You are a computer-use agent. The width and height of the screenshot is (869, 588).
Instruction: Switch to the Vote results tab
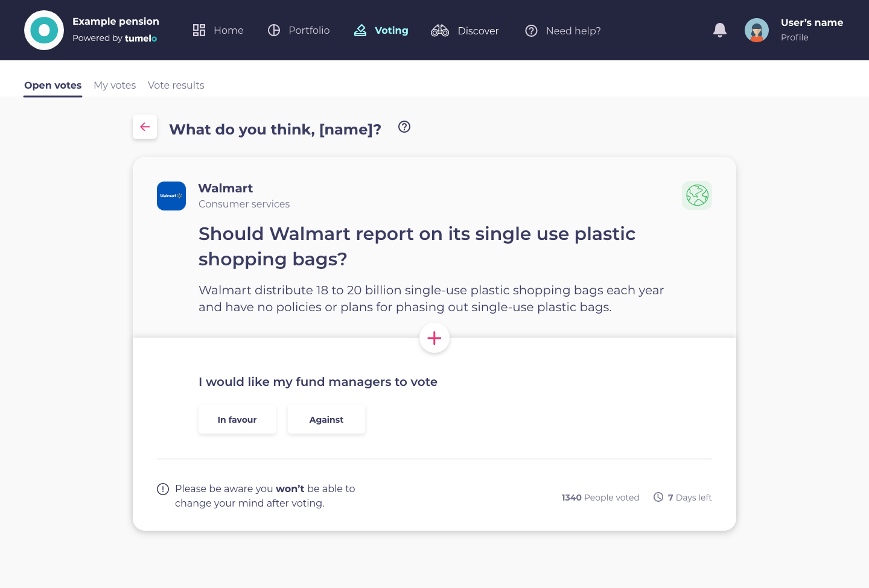coord(176,86)
